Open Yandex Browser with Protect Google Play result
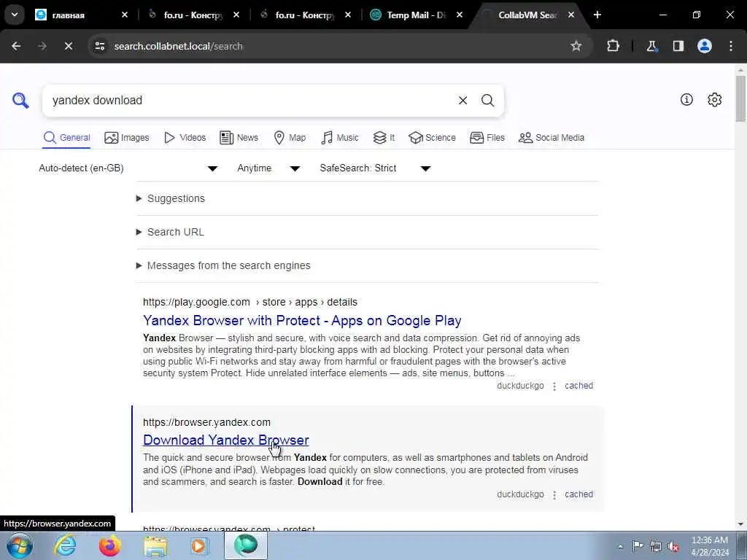This screenshot has width=747, height=560. [302, 321]
